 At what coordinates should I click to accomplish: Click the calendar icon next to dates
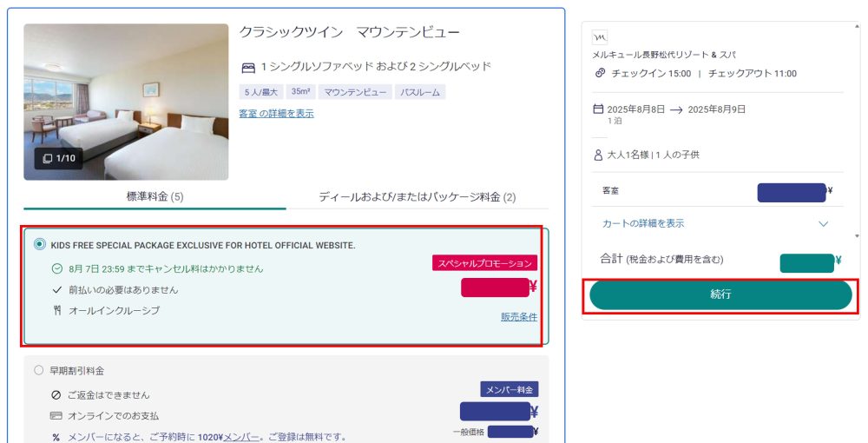click(598, 109)
